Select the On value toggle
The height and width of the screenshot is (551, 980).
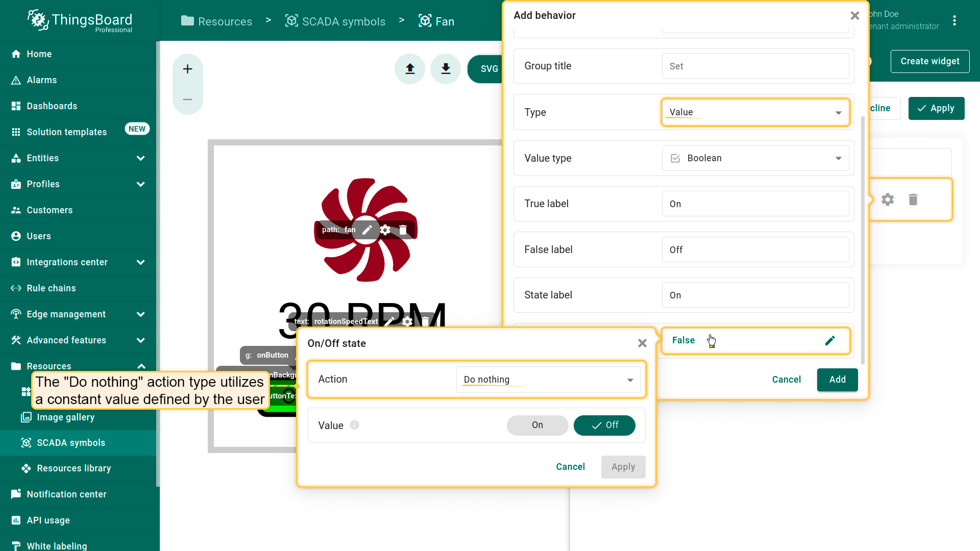coord(537,425)
